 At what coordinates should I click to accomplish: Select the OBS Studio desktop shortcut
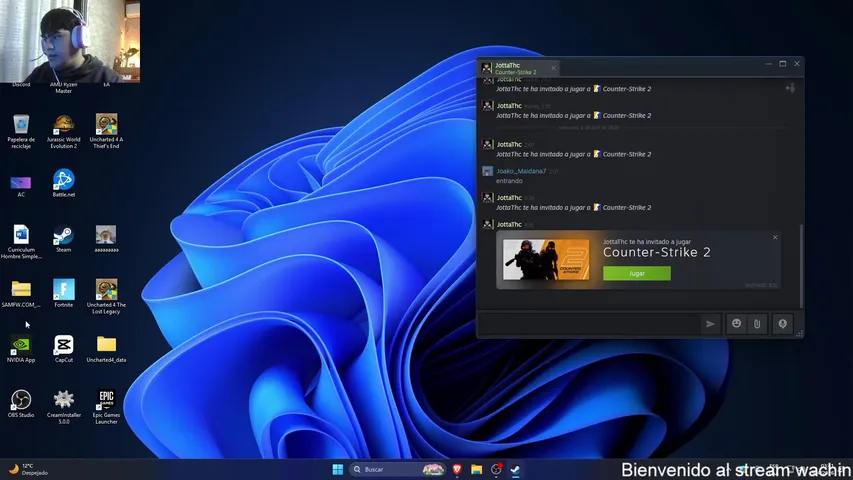tap(21, 404)
